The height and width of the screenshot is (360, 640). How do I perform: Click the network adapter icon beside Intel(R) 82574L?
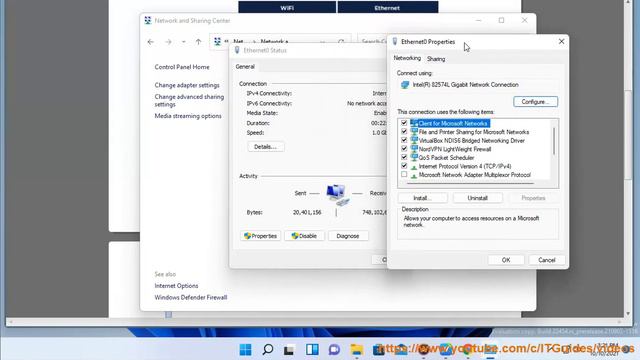pos(405,85)
